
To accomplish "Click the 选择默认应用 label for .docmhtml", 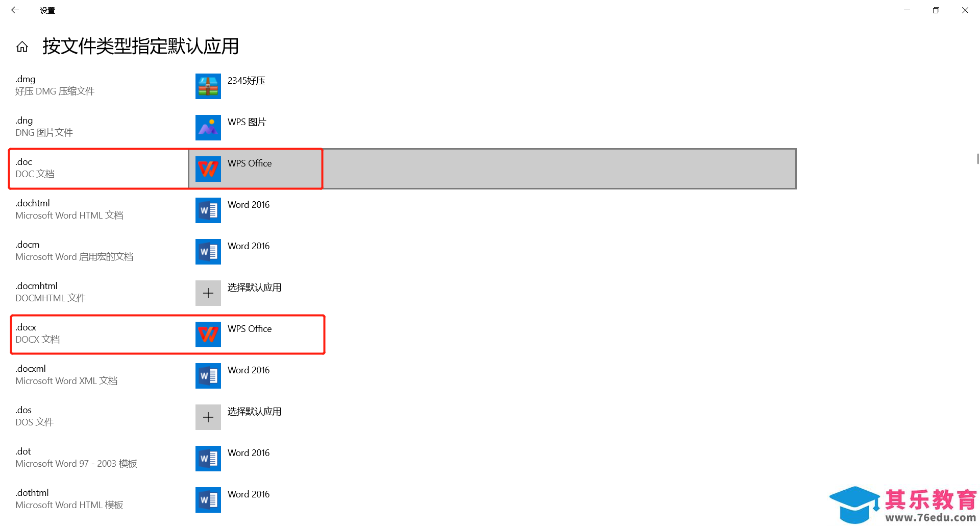I will (x=254, y=288).
